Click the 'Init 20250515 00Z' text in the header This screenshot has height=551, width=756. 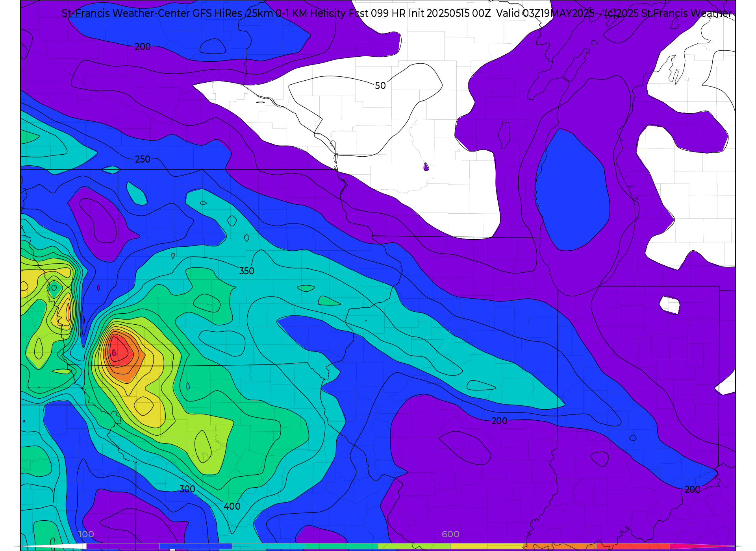tap(449, 13)
